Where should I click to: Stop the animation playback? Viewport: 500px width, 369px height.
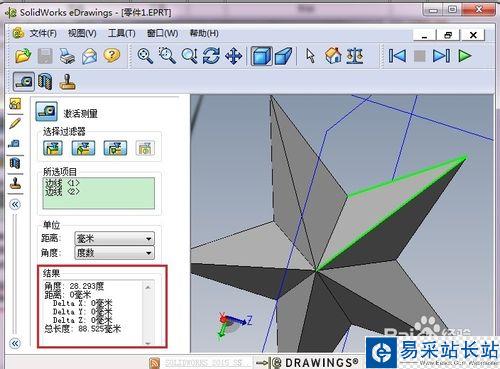[x=420, y=56]
